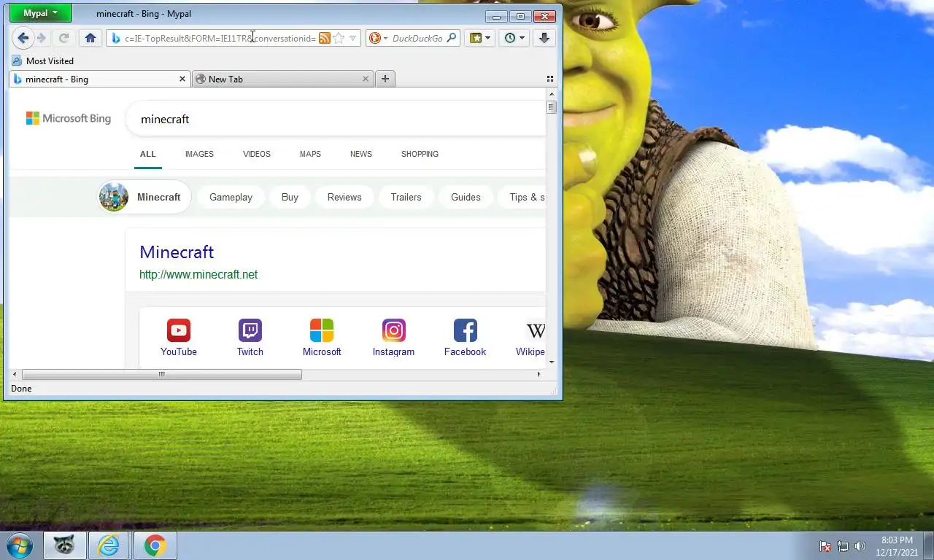Viewport: 934px width, 560px height.
Task: Open the Most Visited bookmarks folder
Action: 43,61
